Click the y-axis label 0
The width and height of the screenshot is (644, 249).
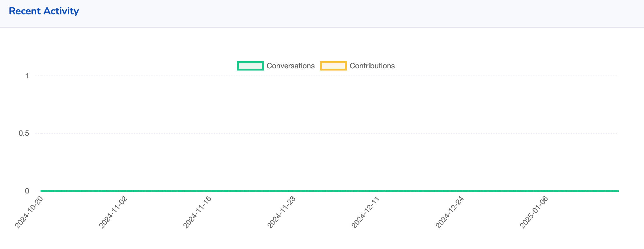27,191
